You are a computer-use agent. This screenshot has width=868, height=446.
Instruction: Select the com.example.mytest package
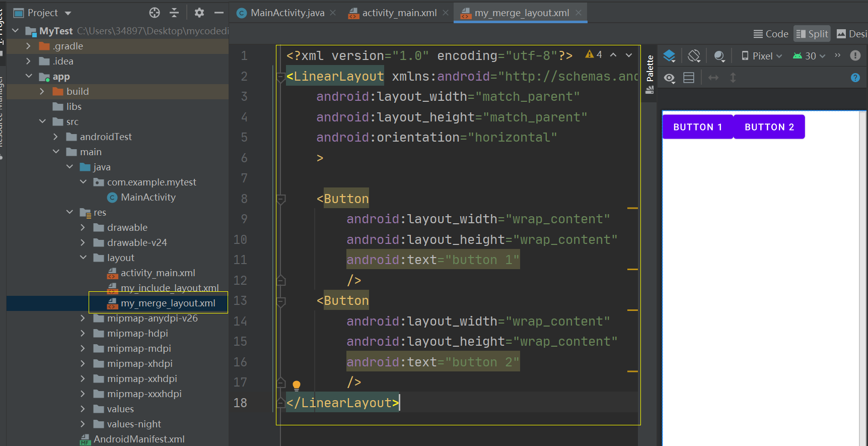(144, 182)
